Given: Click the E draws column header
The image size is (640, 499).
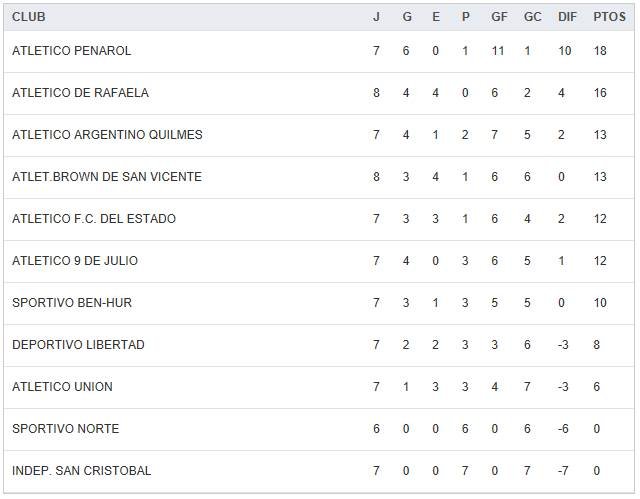Looking at the screenshot, I should coord(436,17).
